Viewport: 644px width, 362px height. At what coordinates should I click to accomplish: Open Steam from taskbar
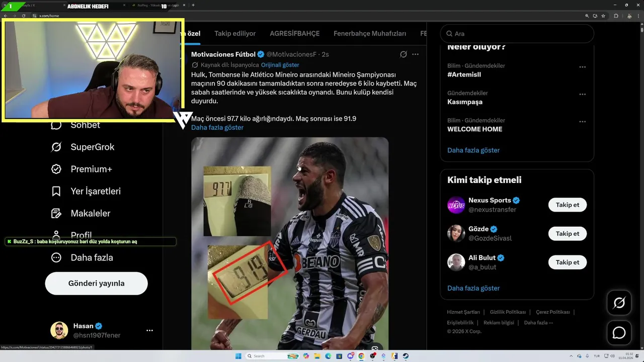click(x=406, y=356)
